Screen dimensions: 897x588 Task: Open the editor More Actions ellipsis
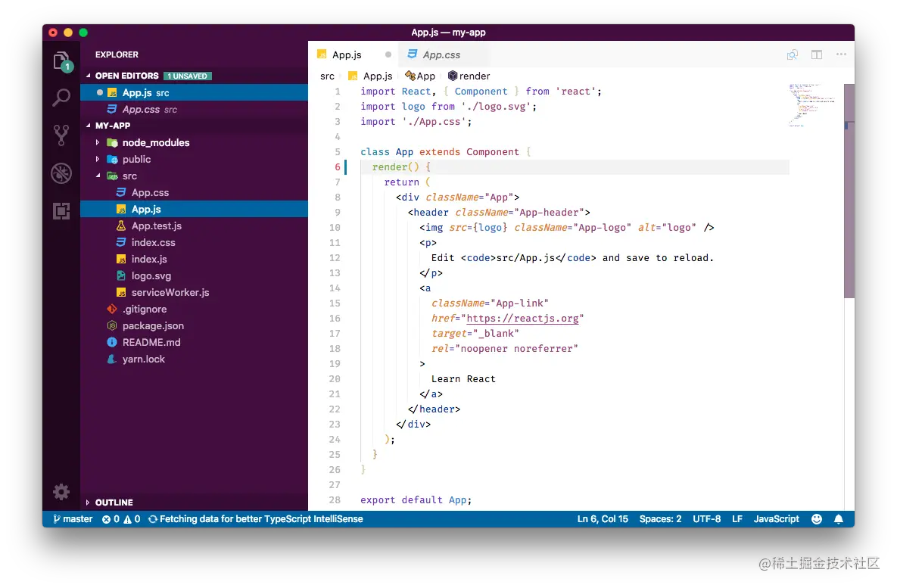tap(841, 54)
